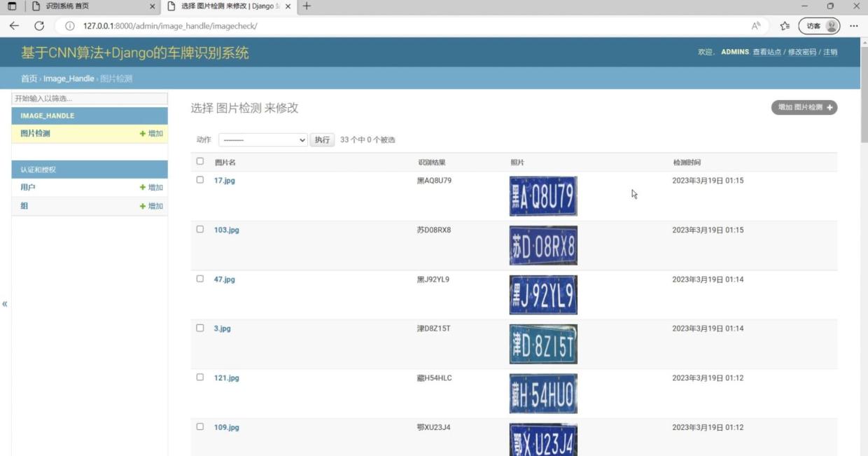Collapse the sidebar using the « chevron
Screen dimensions: 868x456
[x=5, y=303]
